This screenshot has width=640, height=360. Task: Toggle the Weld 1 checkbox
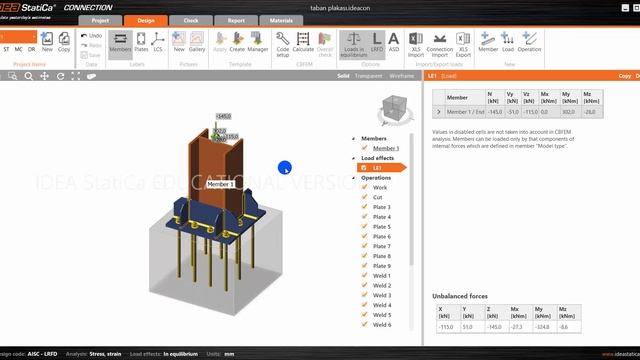tap(364, 275)
